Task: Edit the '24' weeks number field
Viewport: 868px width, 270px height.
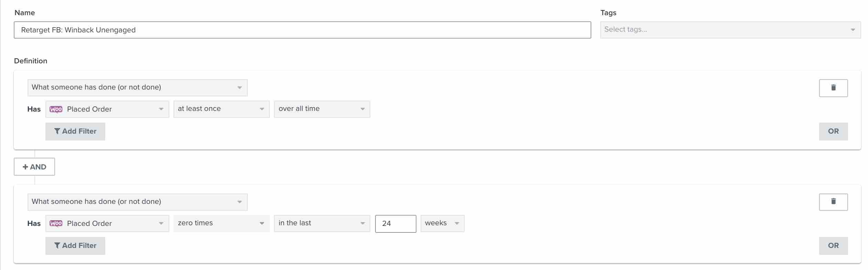Action: tap(395, 223)
